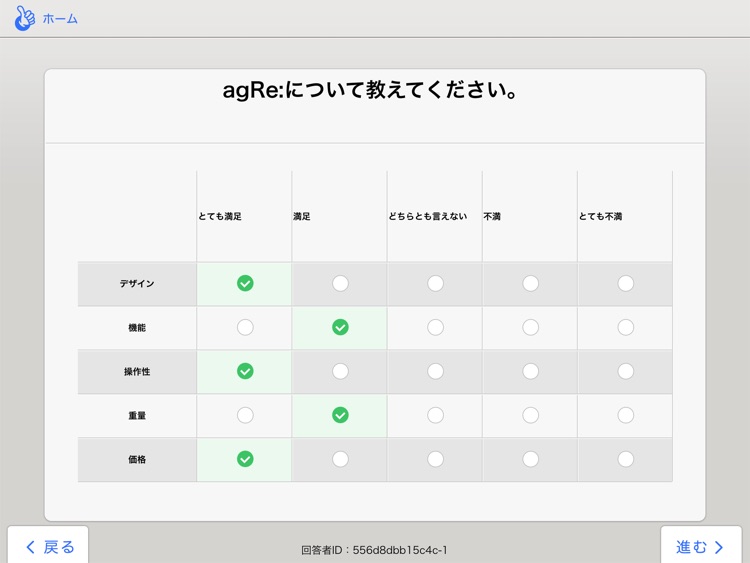The width and height of the screenshot is (750, 563).
Task: Choose とても満足 for 機能 row
Action: tap(245, 328)
